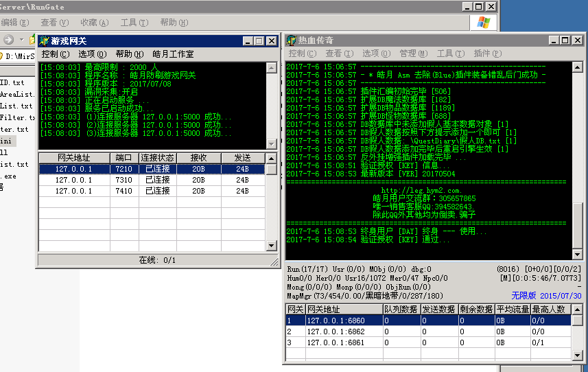Open 控制(C) menu in 游戏网关 window
The height and width of the screenshot is (372, 588).
pyautogui.click(x=56, y=54)
